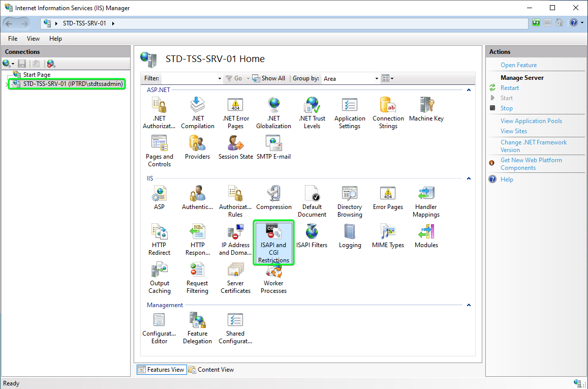The width and height of the screenshot is (588, 389).
Task: Stop the server from Actions
Action: tap(506, 108)
